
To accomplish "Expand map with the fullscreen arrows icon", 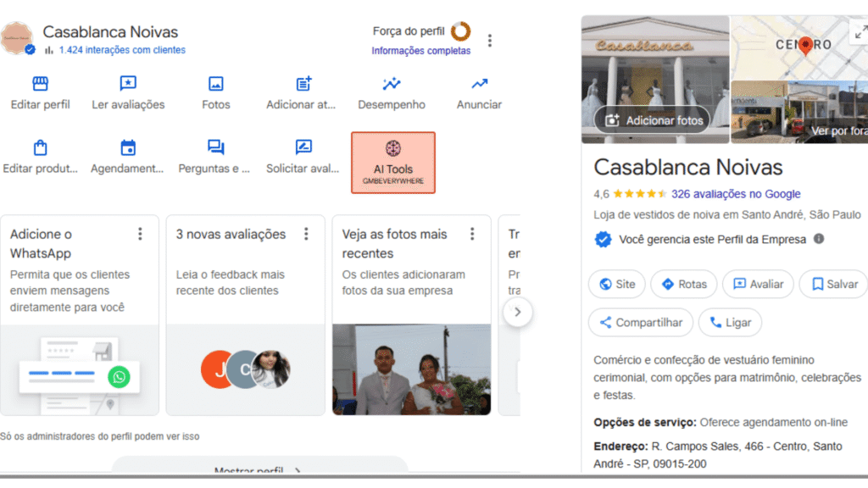I will tap(860, 33).
